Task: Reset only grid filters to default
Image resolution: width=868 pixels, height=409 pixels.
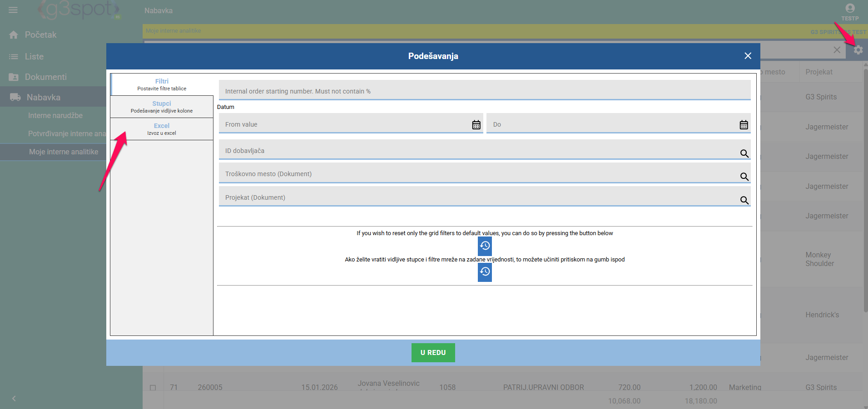Action: (485, 246)
